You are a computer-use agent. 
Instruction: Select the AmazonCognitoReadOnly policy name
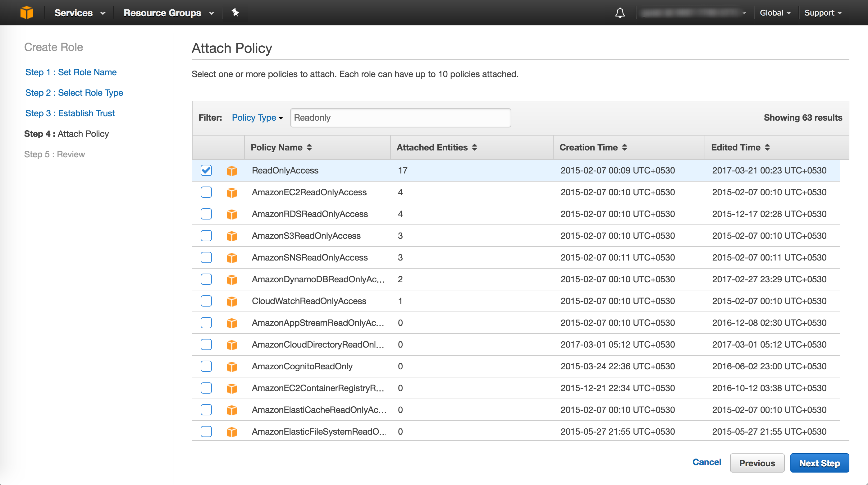pyautogui.click(x=302, y=366)
